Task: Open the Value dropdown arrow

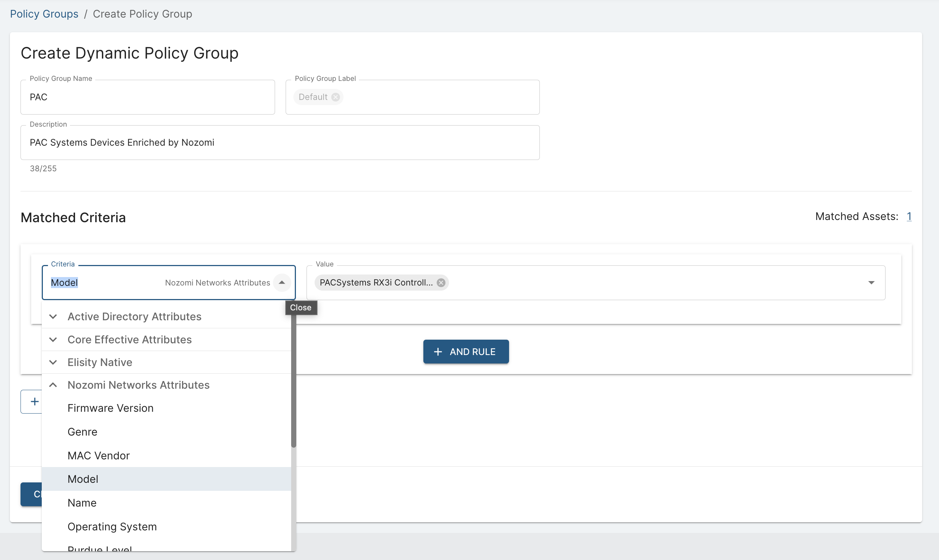Action: (x=871, y=283)
